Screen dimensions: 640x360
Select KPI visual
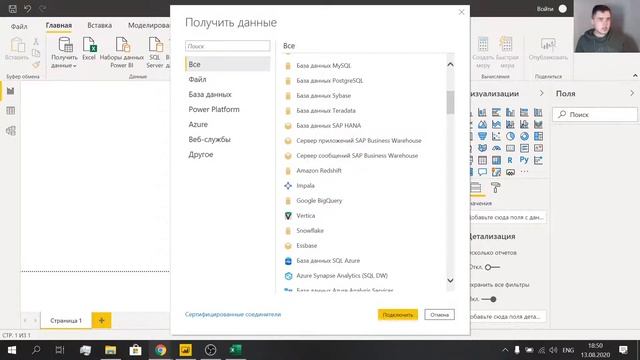pos(538,148)
